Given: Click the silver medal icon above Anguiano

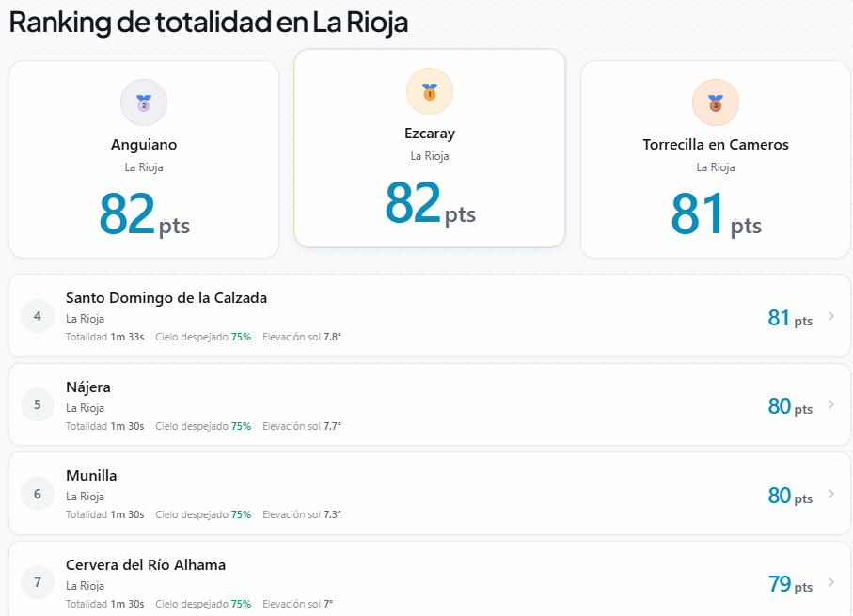Looking at the screenshot, I should [144, 103].
